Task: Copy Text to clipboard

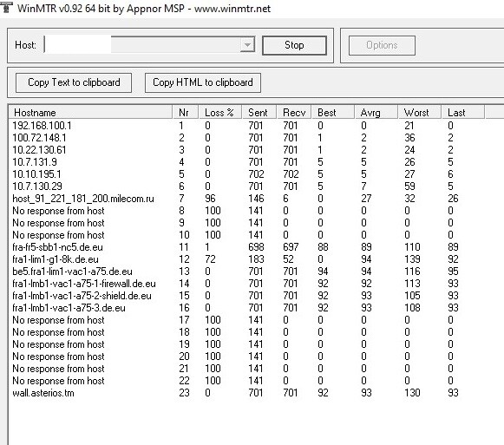Action: tap(74, 82)
